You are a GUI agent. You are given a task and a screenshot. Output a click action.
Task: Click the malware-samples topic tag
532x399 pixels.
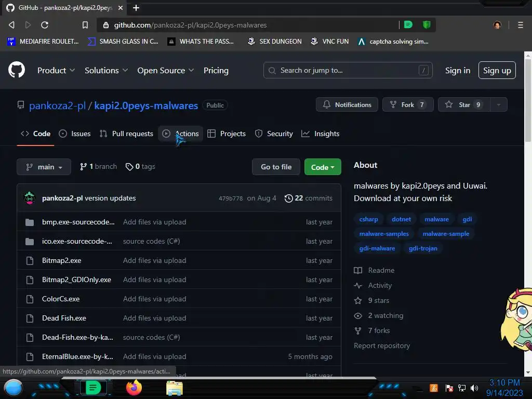(x=384, y=234)
